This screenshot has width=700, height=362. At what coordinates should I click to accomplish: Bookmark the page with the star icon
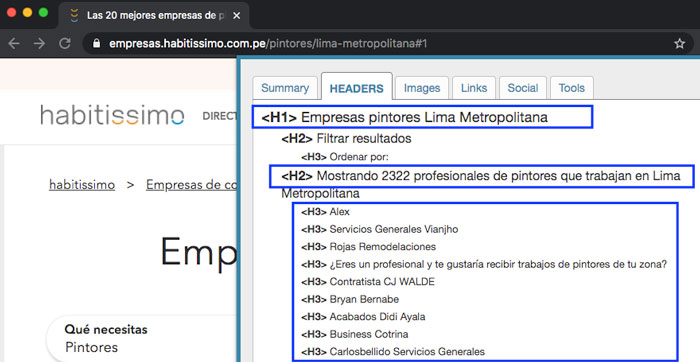pos(679,43)
